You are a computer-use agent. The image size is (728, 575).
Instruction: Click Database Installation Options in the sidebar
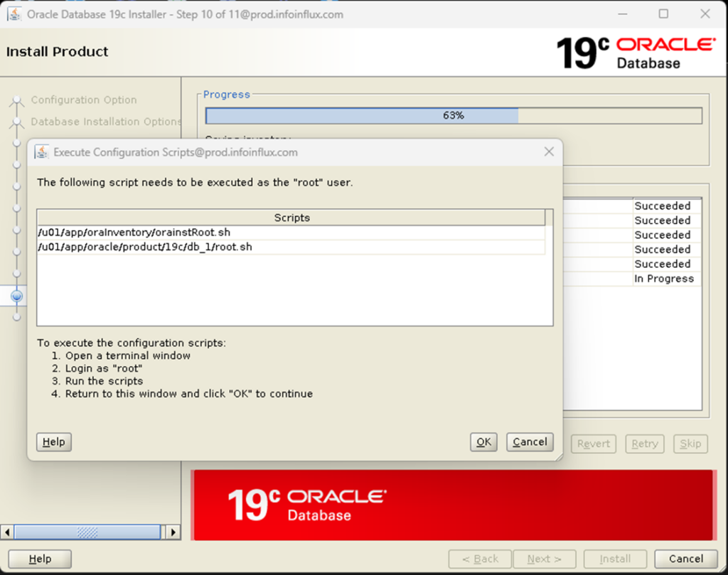(x=105, y=122)
